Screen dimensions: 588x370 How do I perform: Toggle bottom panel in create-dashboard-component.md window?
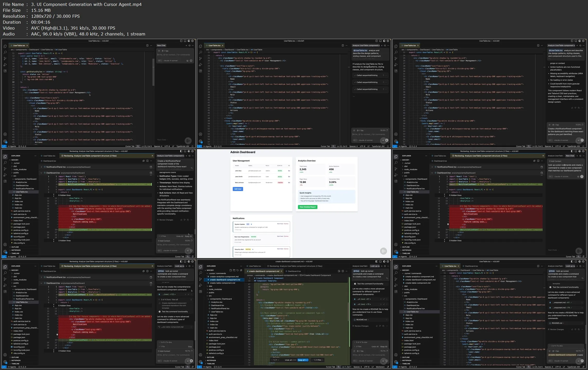point(381,261)
